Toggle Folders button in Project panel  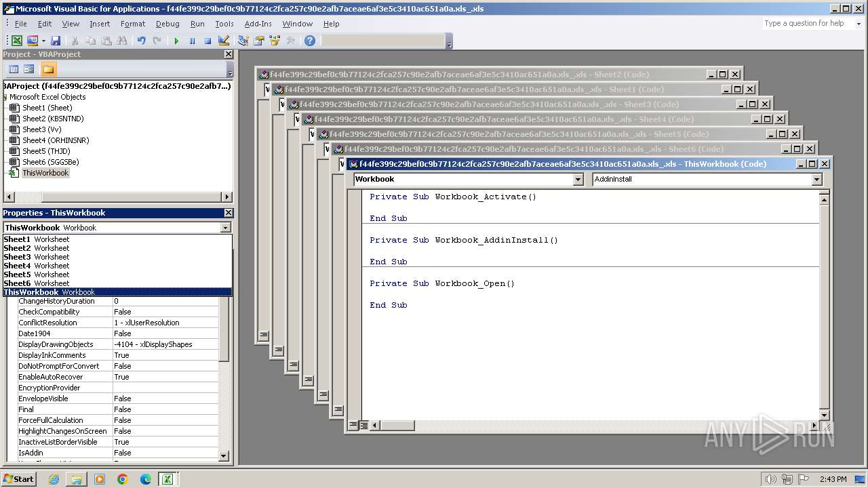(48, 69)
